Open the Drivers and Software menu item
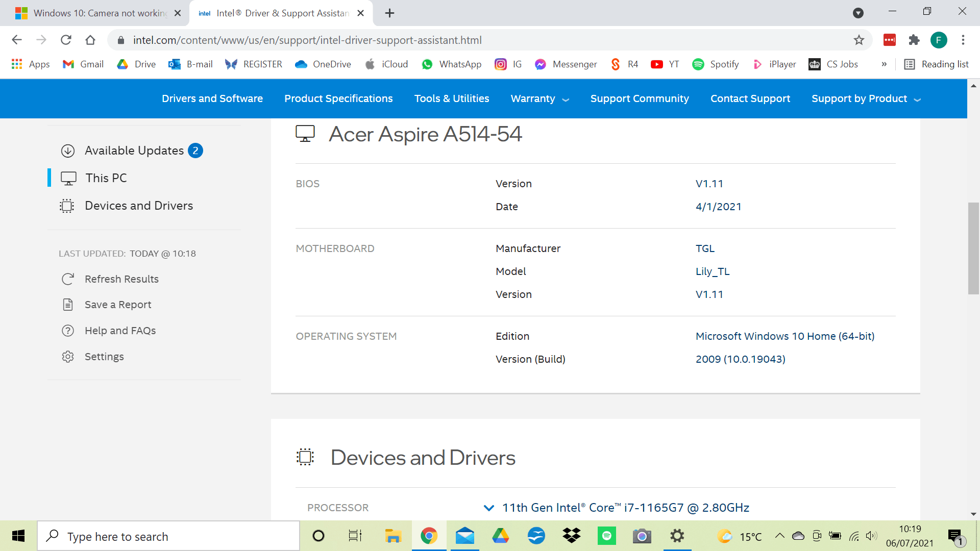This screenshot has width=980, height=551. (x=212, y=98)
